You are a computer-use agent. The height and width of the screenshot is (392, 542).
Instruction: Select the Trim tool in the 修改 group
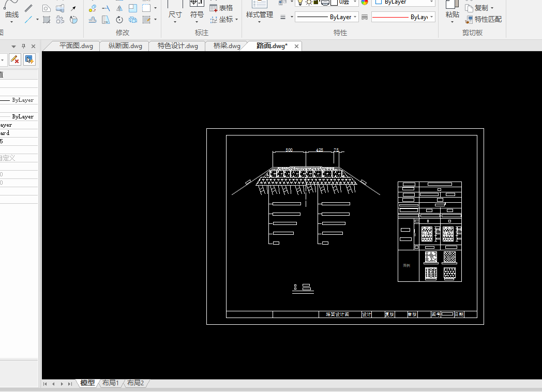[106, 8]
